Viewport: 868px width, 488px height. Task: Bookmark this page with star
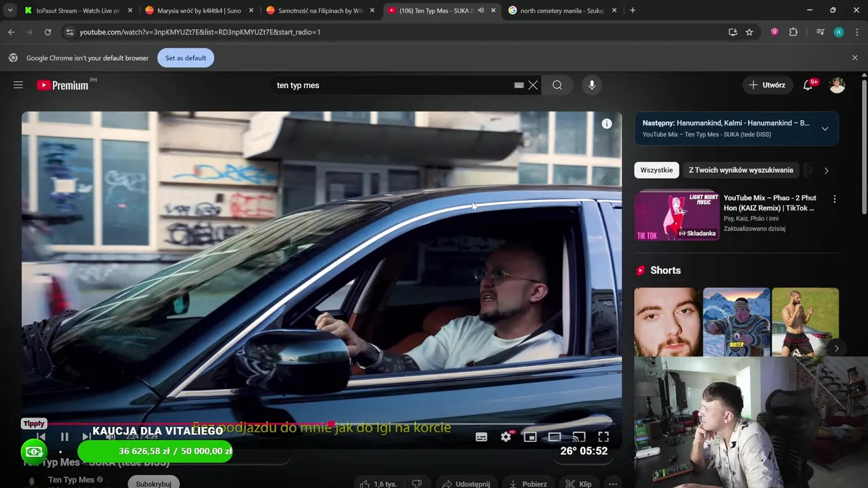coord(749,32)
